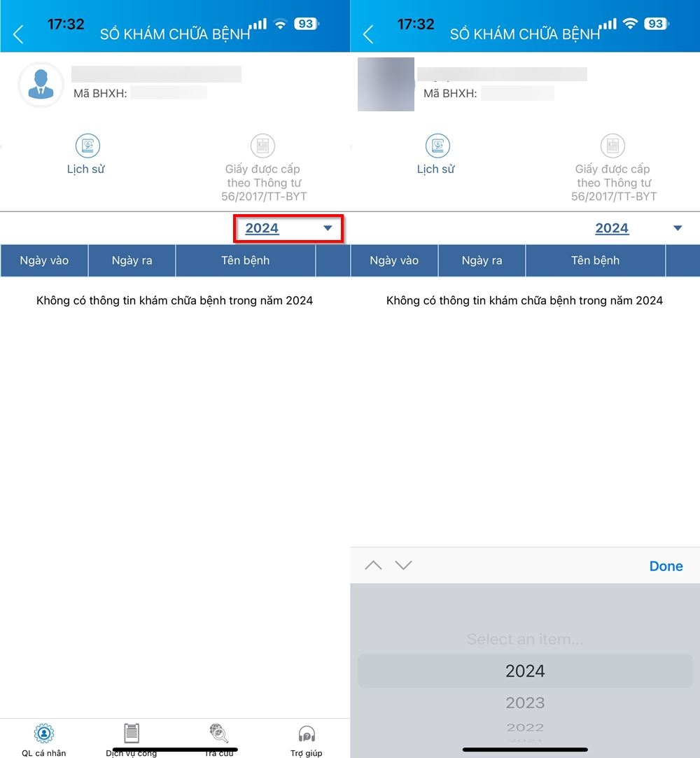700x758 pixels.
Task: Tap no-records message on right screen
Action: point(524,301)
